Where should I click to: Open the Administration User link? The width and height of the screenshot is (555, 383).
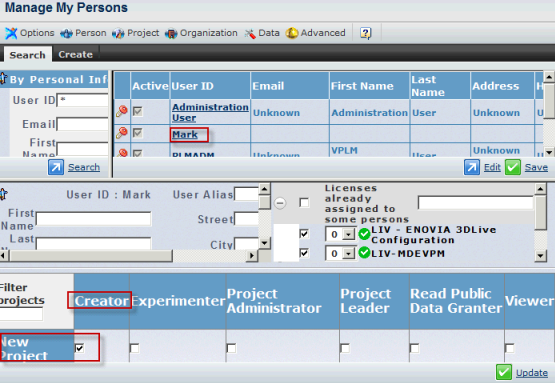[x=210, y=112]
